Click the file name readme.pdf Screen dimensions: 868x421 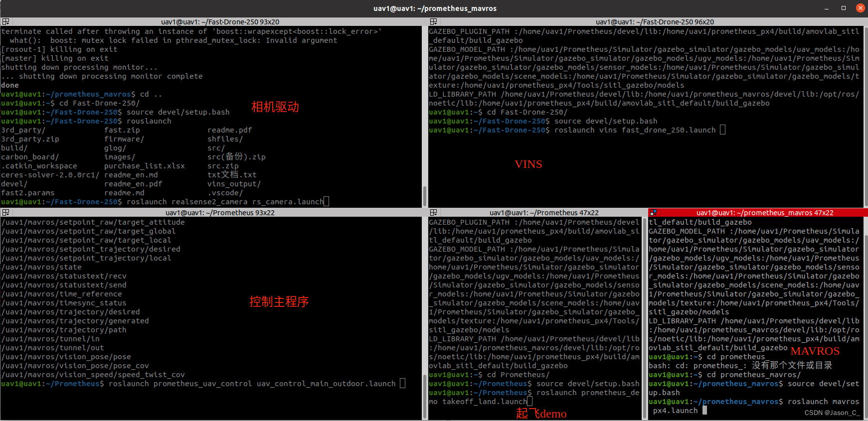[230, 130]
